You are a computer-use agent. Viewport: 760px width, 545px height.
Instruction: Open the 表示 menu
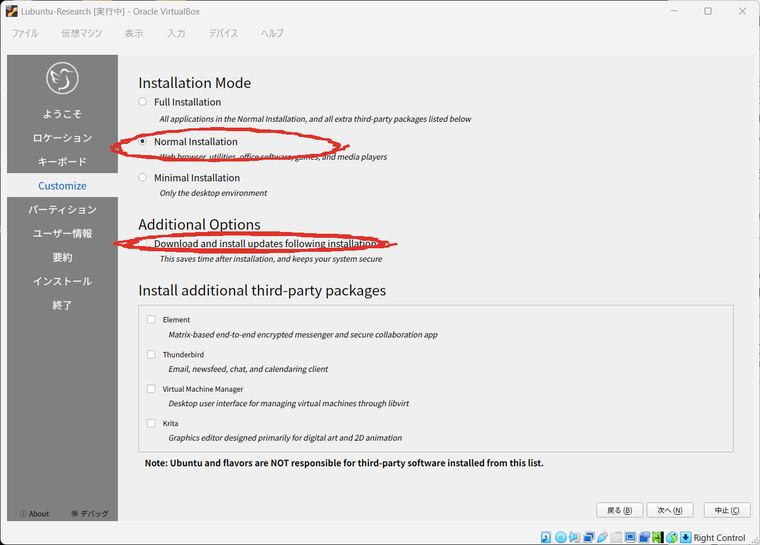point(134,33)
